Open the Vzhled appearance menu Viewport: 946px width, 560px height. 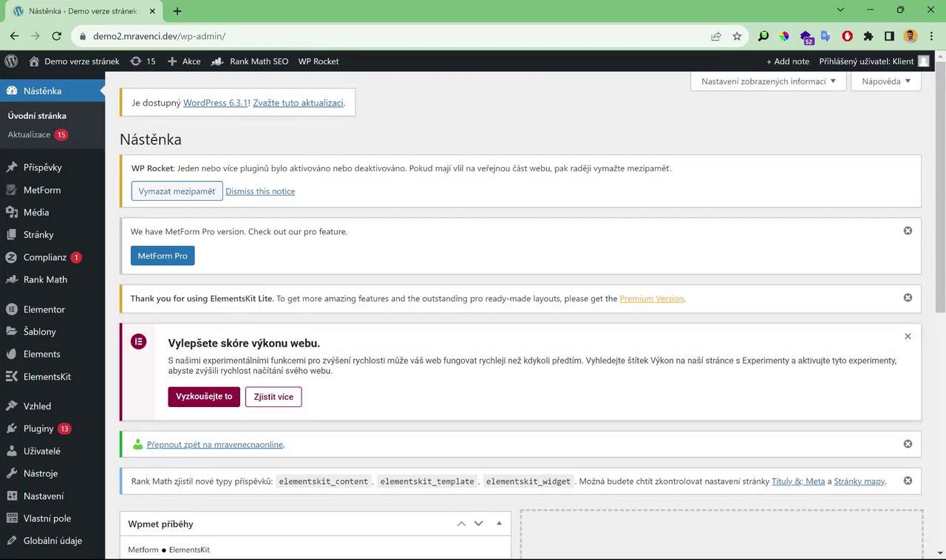click(52, 406)
